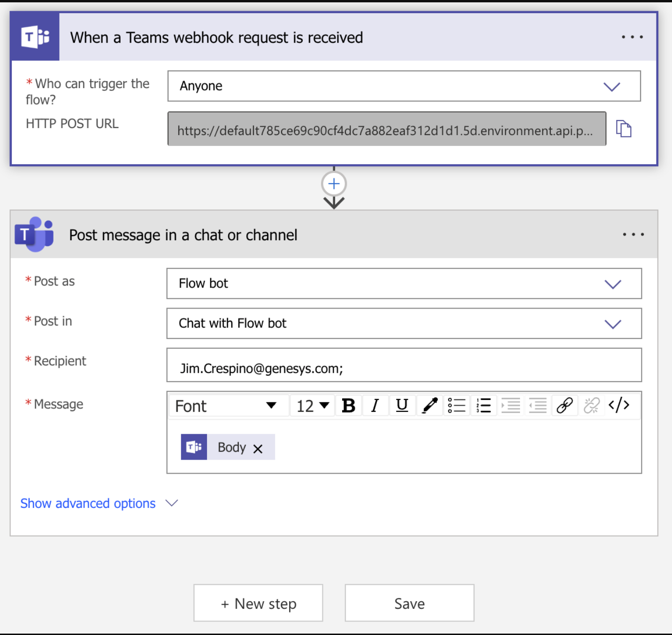Screen dimensions: 672x635
Task: Insert a numbered list
Action: 483,406
